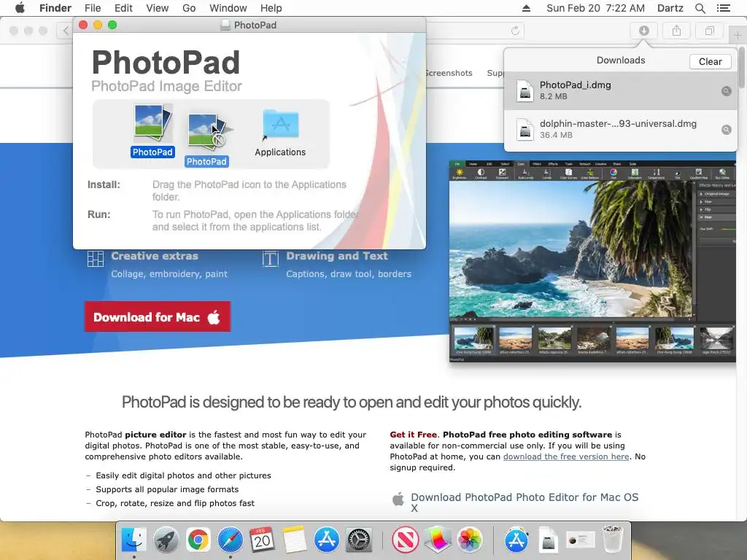The image size is (747, 560).
Task: Open the Edit menu
Action: pyautogui.click(x=123, y=8)
